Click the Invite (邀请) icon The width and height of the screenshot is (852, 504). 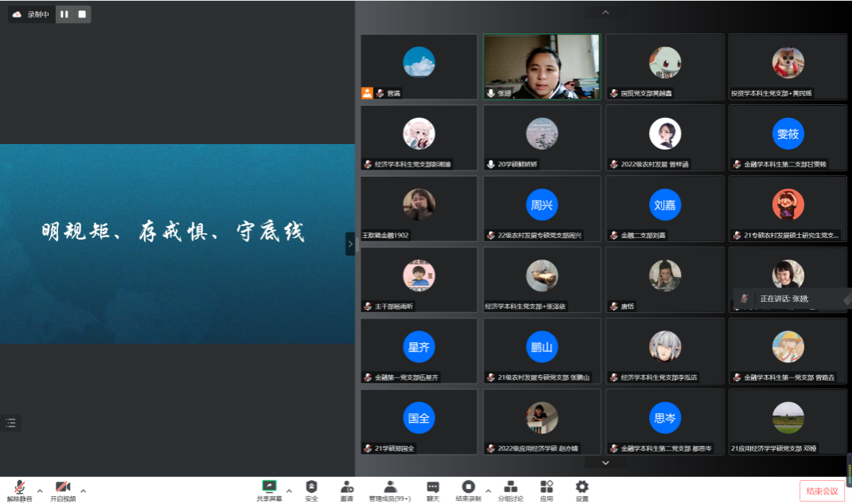(x=346, y=489)
